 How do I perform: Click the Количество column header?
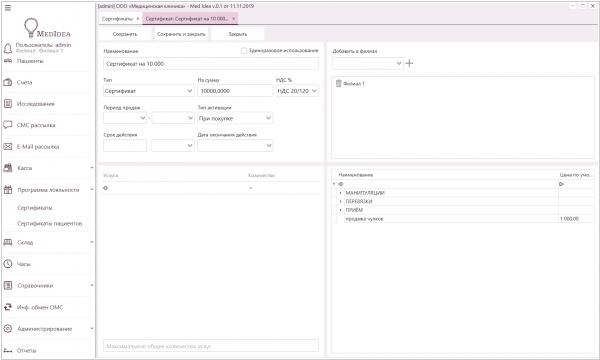coord(261,175)
